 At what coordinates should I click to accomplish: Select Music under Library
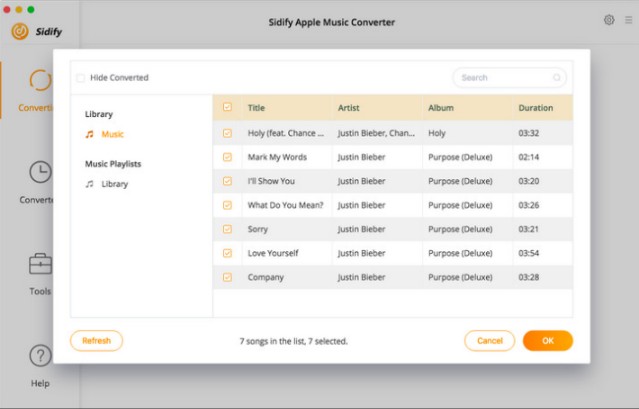tap(112, 134)
